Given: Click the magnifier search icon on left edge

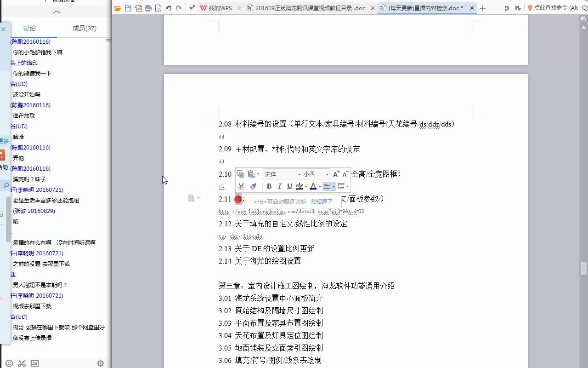Looking at the screenshot, I should [6, 185].
